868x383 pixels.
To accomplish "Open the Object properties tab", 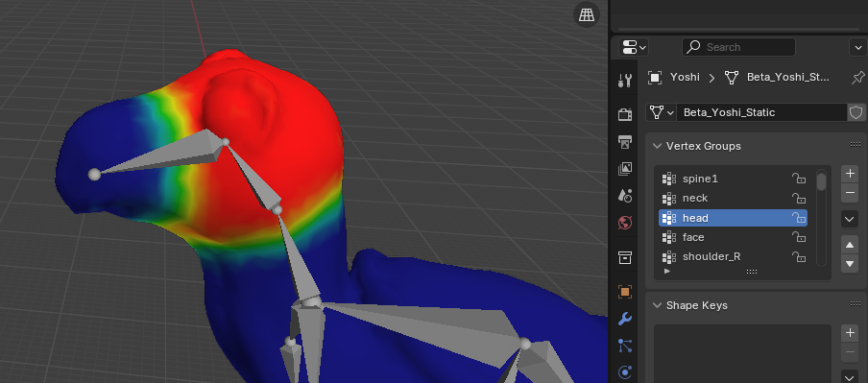I will pyautogui.click(x=625, y=292).
